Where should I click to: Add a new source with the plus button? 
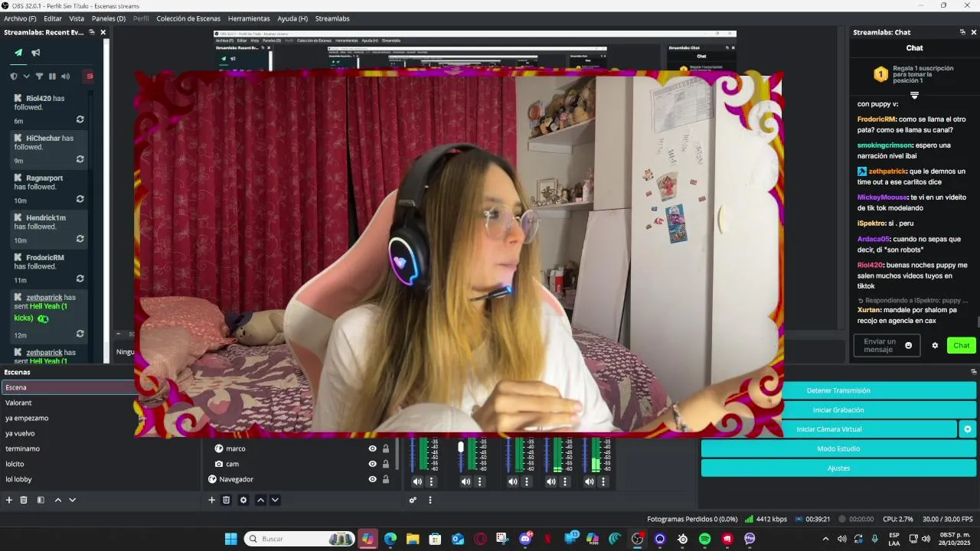point(212,500)
